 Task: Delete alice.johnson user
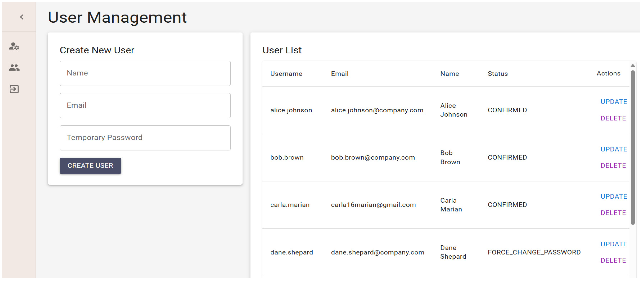[613, 118]
